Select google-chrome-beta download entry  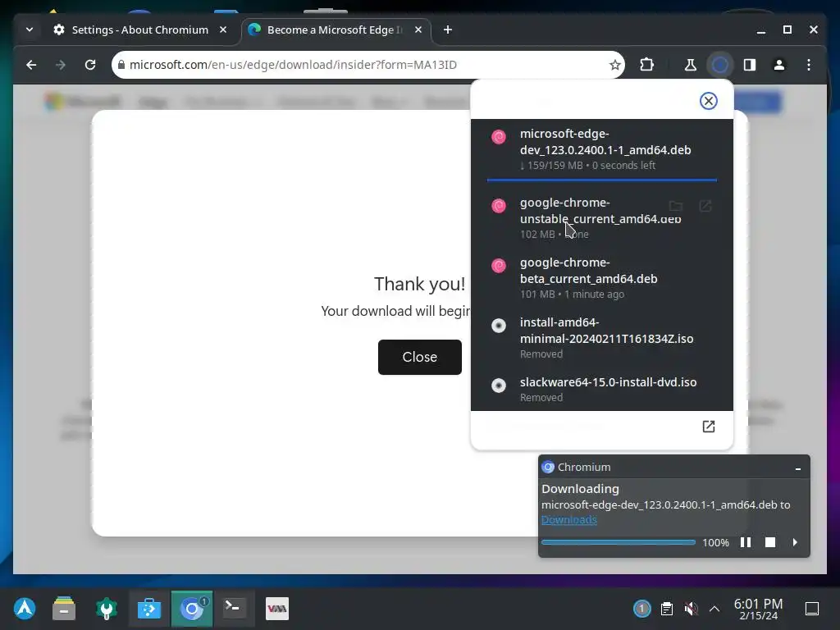[x=601, y=278]
